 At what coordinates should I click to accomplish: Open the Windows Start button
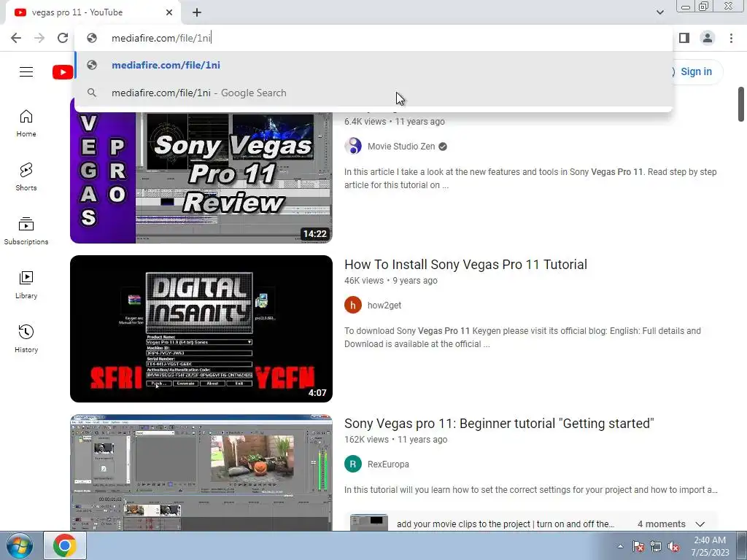(19, 545)
